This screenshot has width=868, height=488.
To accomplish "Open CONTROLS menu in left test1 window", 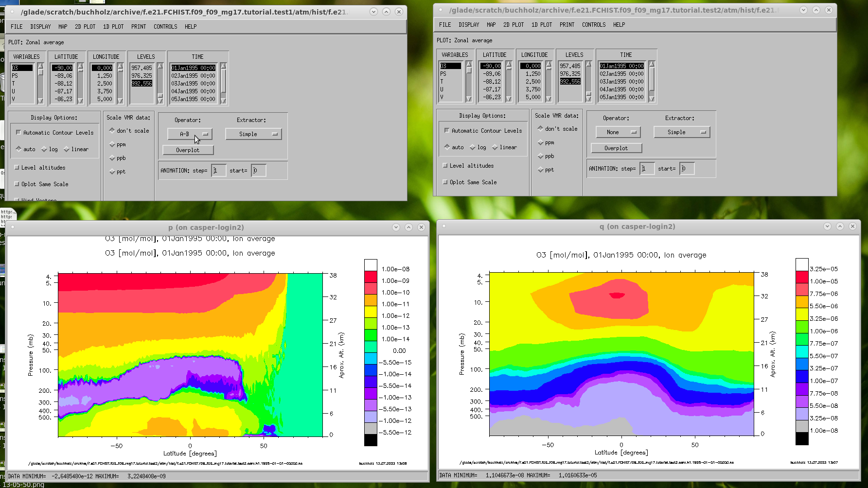I will pyautogui.click(x=165, y=27).
